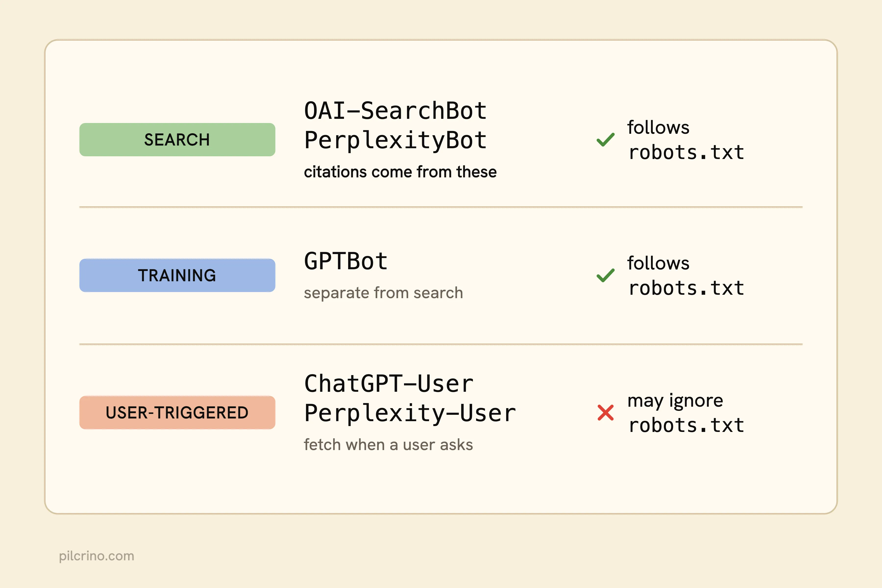882x588 pixels.
Task: Click the caption fetch when a user asks
Action: (x=388, y=445)
